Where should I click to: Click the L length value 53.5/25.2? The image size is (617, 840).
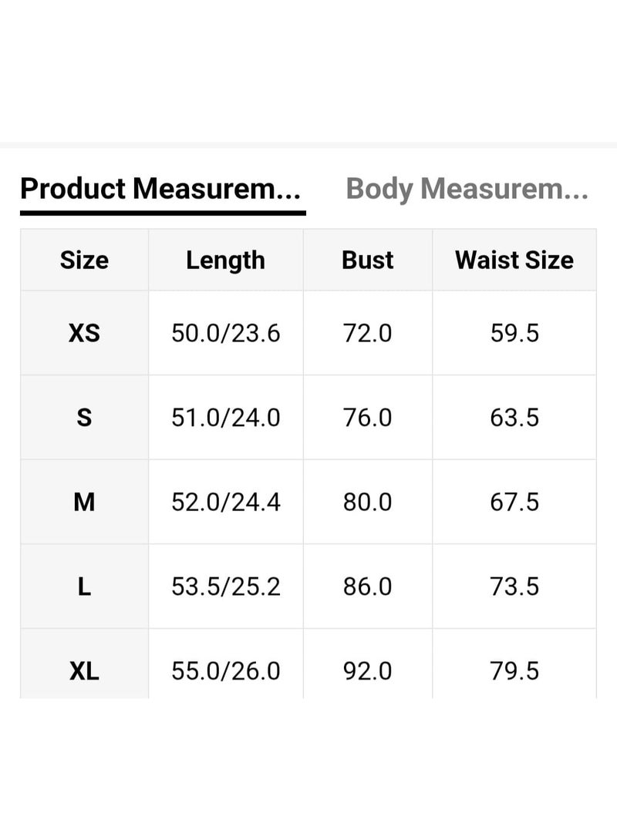tap(225, 586)
